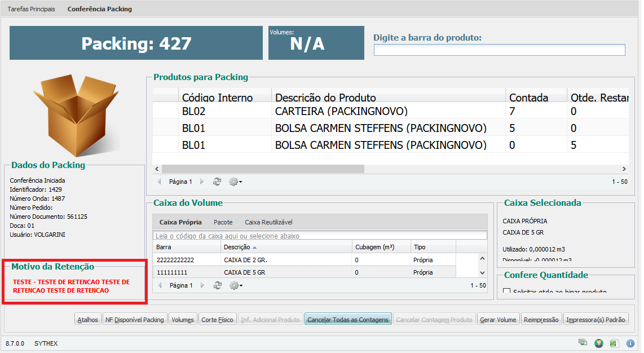Viewport: 644px width, 353px height.
Task: Click the Gerar Volume button
Action: coord(498,319)
